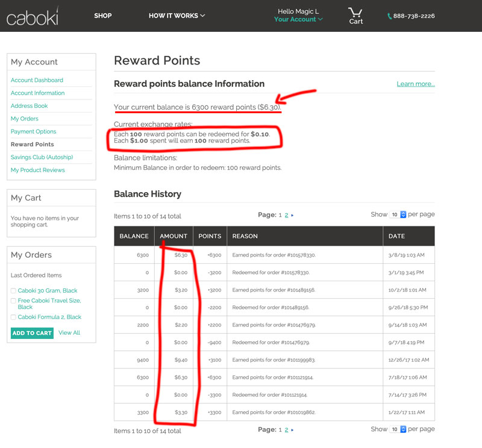Click the POINTS column header
The image size is (482, 448).
click(210, 236)
